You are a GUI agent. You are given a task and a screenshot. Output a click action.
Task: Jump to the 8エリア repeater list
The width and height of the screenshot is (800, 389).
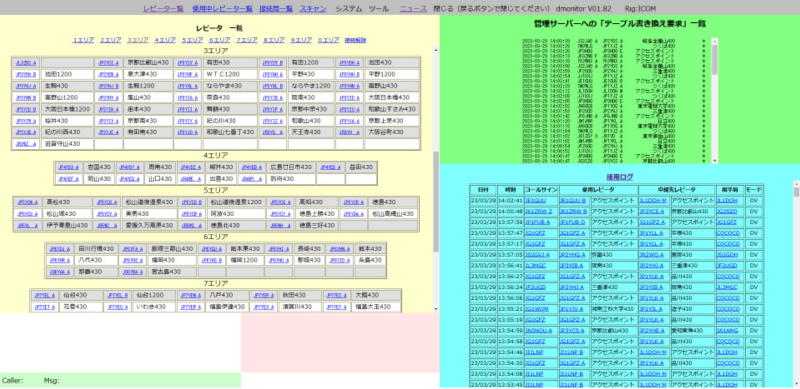(x=274, y=40)
